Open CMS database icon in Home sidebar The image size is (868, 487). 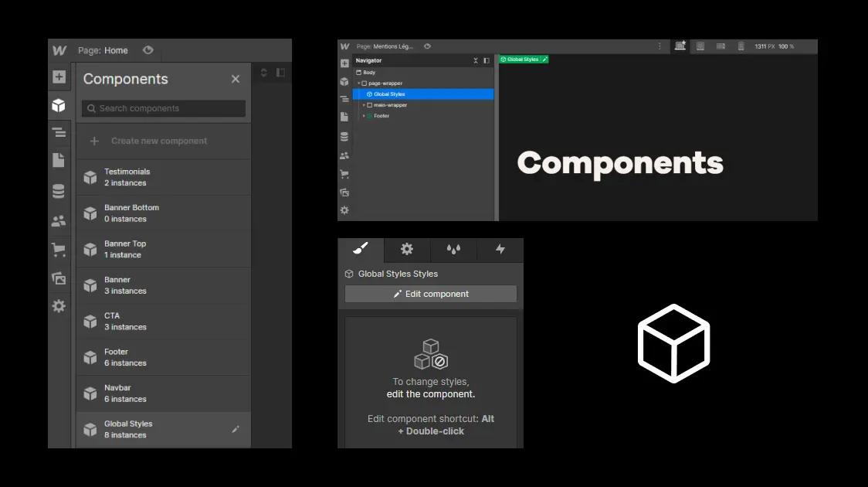tap(59, 191)
